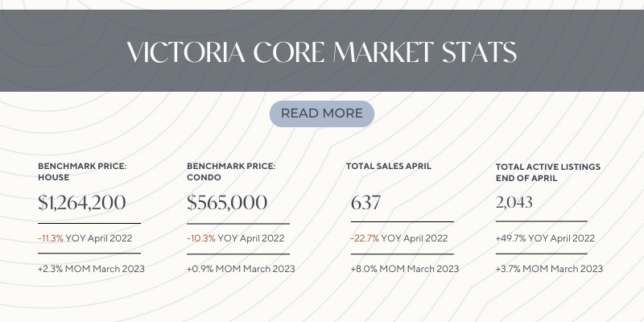Click the +2.3% MOM March 2023 text
644x322 pixels.
91,269
